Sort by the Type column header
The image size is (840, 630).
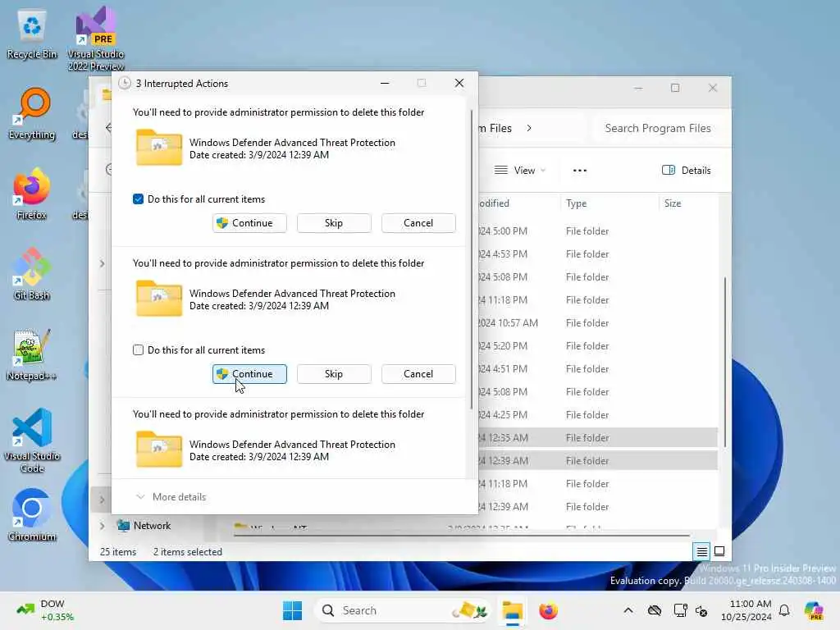pos(609,203)
